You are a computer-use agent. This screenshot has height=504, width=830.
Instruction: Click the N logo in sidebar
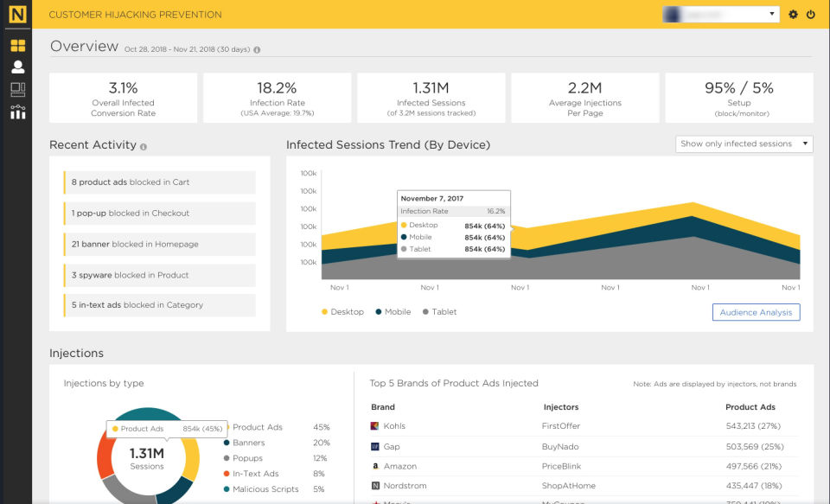[x=17, y=15]
